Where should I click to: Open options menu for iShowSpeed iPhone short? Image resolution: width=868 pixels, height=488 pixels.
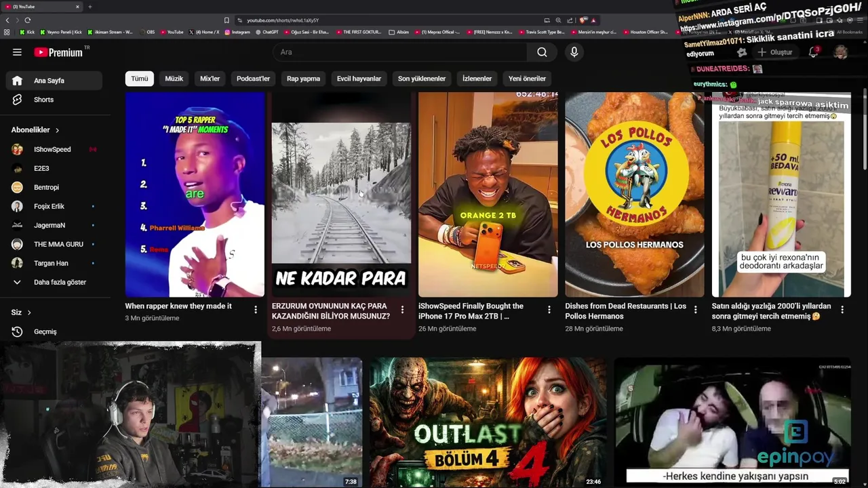549,310
